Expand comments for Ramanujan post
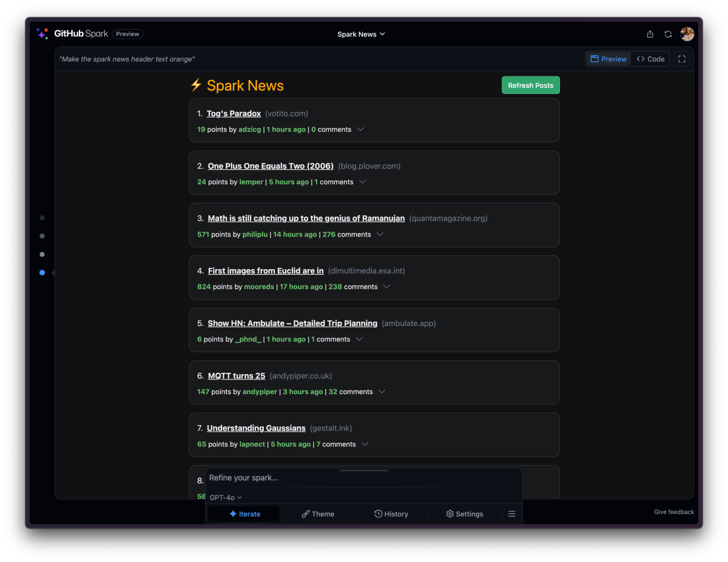The width and height of the screenshot is (728, 562). 380,234
